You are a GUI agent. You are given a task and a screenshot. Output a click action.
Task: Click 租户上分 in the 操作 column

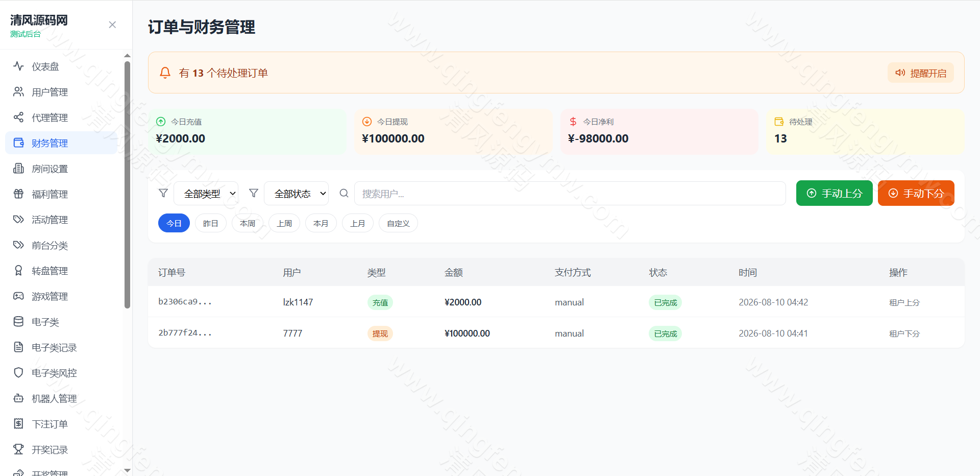click(904, 302)
